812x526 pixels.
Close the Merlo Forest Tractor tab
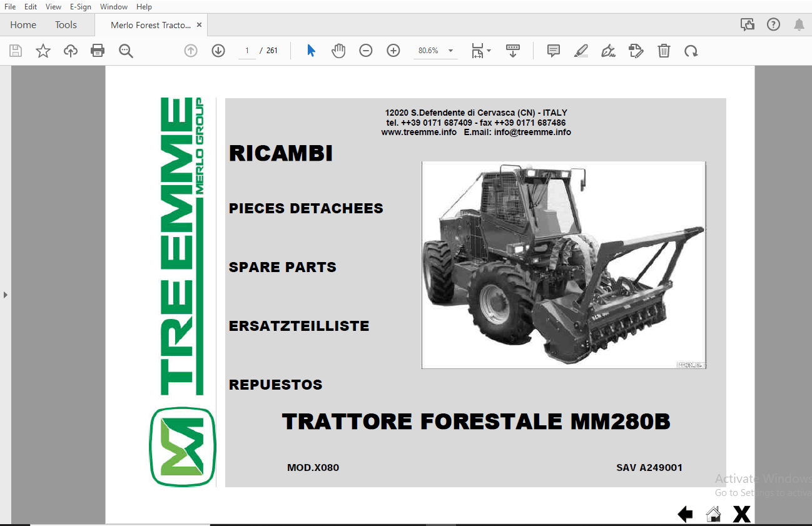coord(200,25)
